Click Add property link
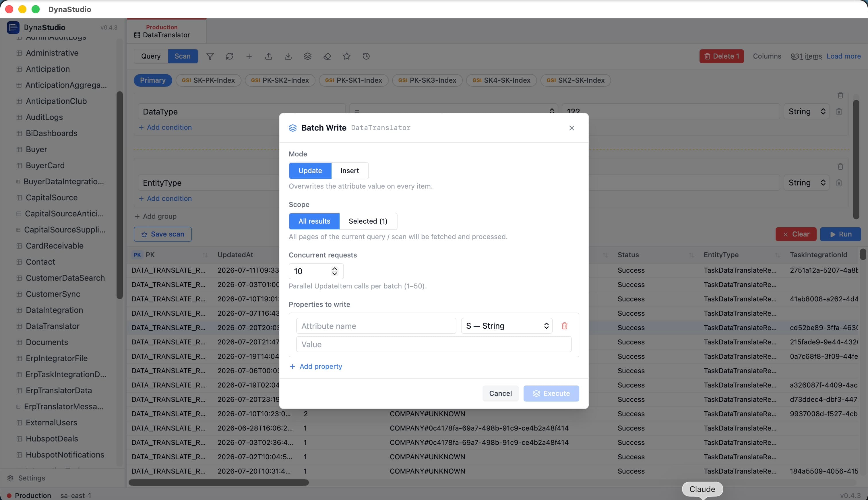The height and width of the screenshot is (500, 868). coord(316,367)
